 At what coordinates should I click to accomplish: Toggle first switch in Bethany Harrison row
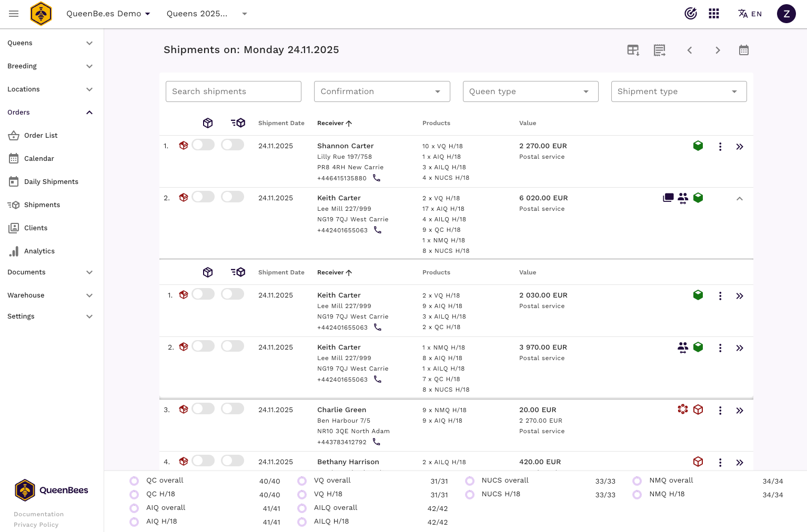(x=203, y=461)
